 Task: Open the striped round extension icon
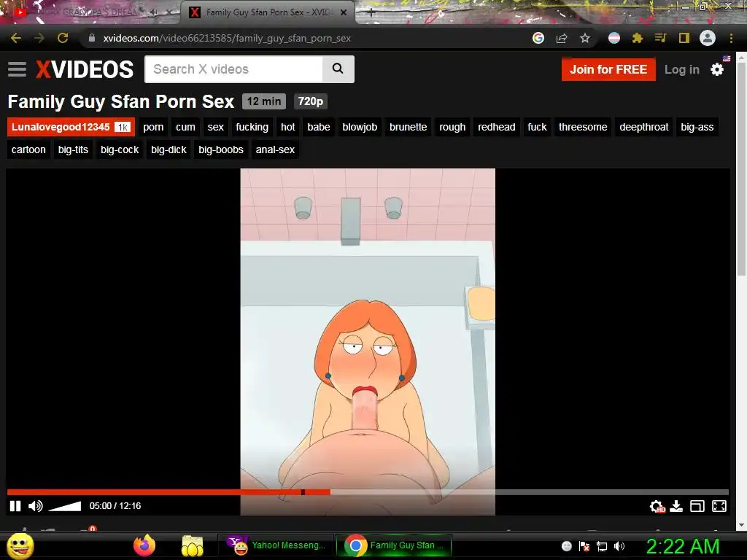[x=614, y=38]
